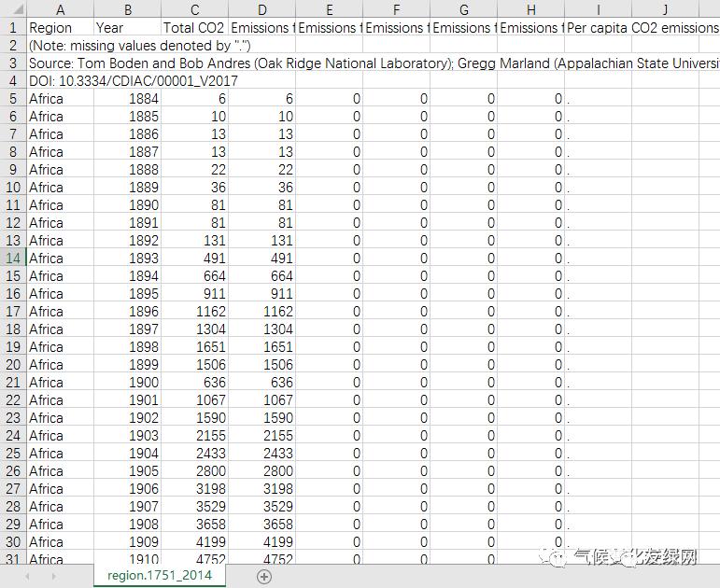
Task: Select column H header
Action: pyautogui.click(x=530, y=8)
